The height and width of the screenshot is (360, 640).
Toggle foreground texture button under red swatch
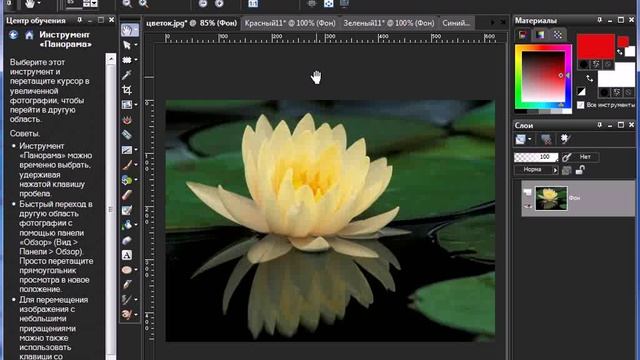(x=596, y=64)
